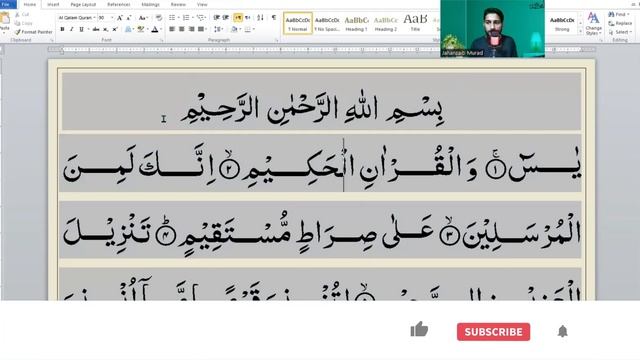This screenshot has height=360, width=640.
Task: Open the Replace command
Action: coord(620,23)
